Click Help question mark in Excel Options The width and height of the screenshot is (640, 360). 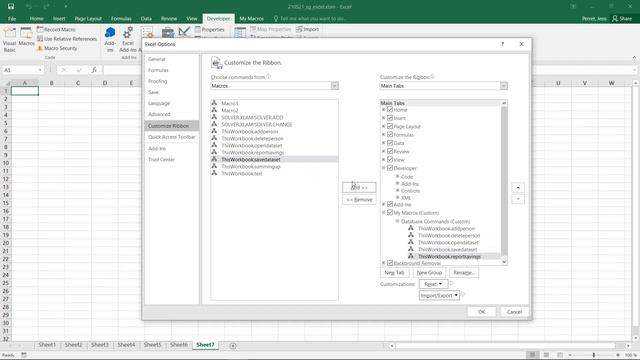[x=502, y=44]
